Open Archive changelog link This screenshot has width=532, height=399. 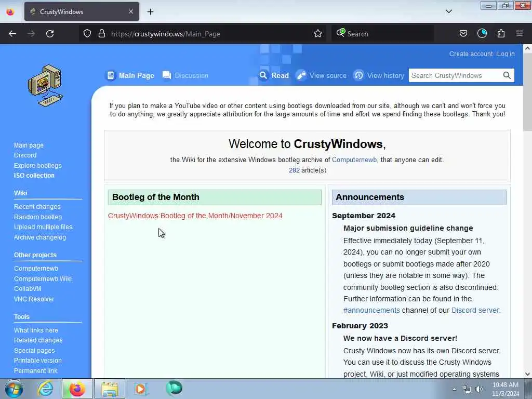coord(39,237)
